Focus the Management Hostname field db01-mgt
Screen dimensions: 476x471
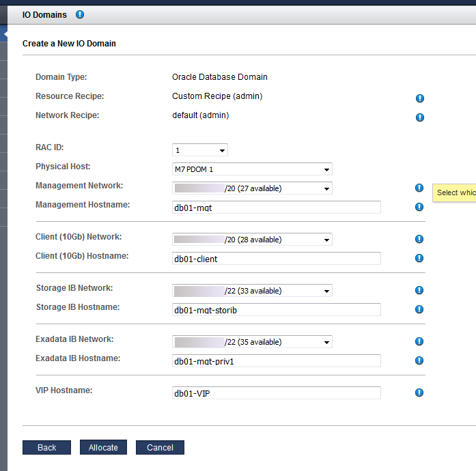coord(277,208)
